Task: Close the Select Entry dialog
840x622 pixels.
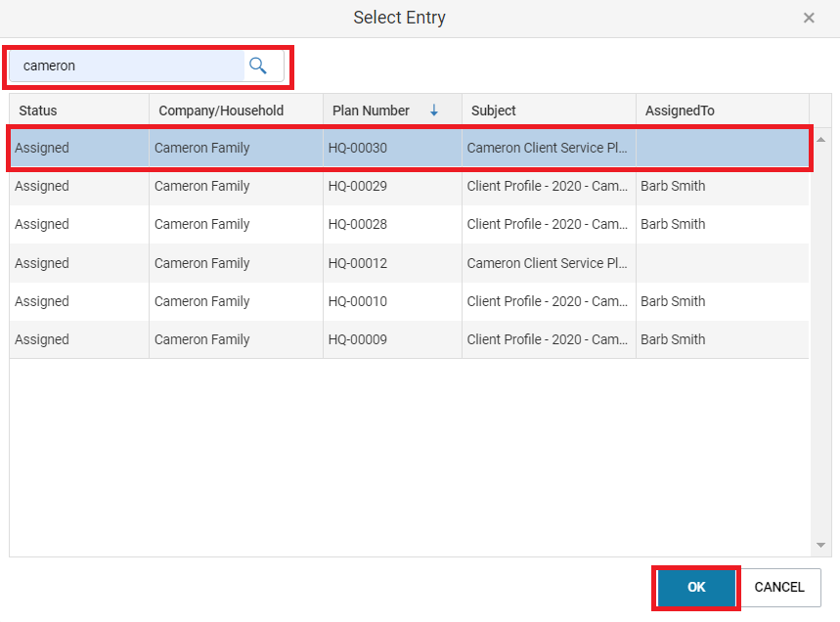Action: click(809, 19)
